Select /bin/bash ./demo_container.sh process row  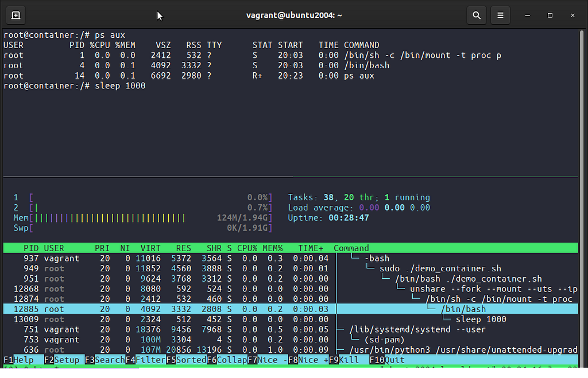pos(291,279)
